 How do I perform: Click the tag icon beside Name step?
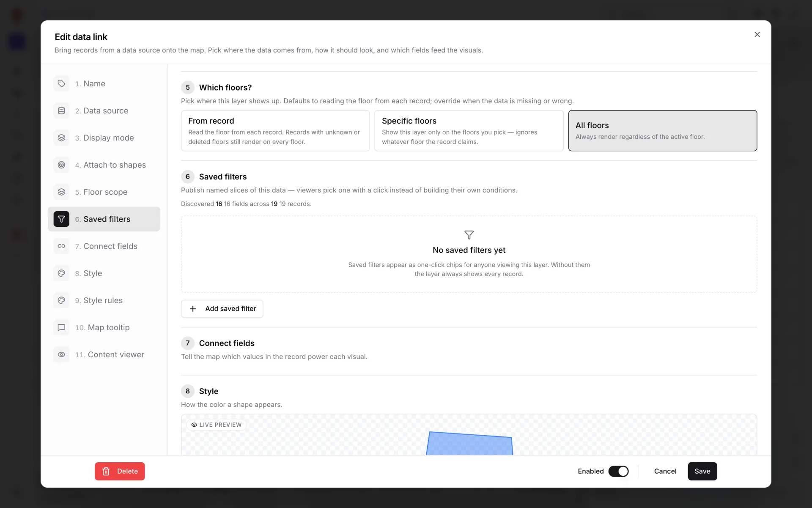click(x=61, y=83)
